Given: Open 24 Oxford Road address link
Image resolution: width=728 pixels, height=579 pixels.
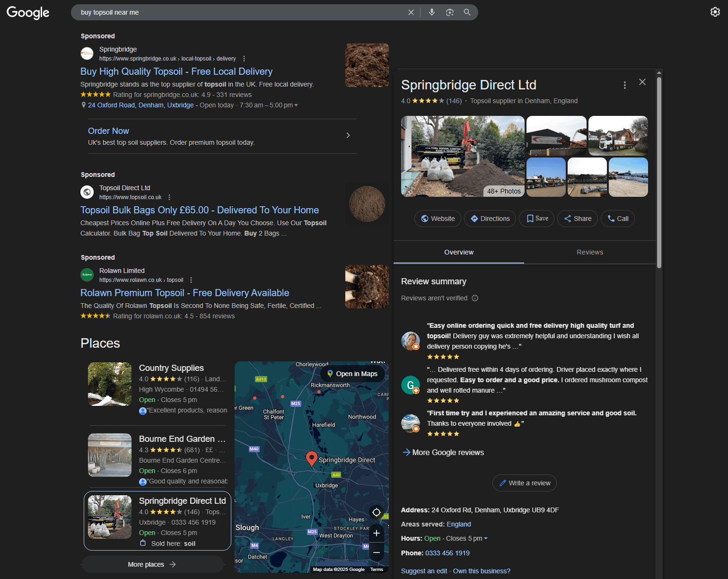Looking at the screenshot, I should point(141,105).
